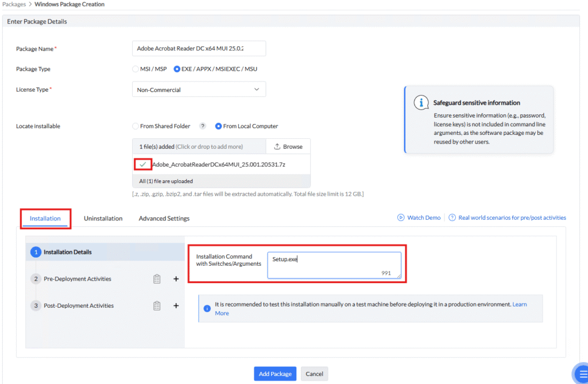Click the Browse button to upload file

point(288,147)
